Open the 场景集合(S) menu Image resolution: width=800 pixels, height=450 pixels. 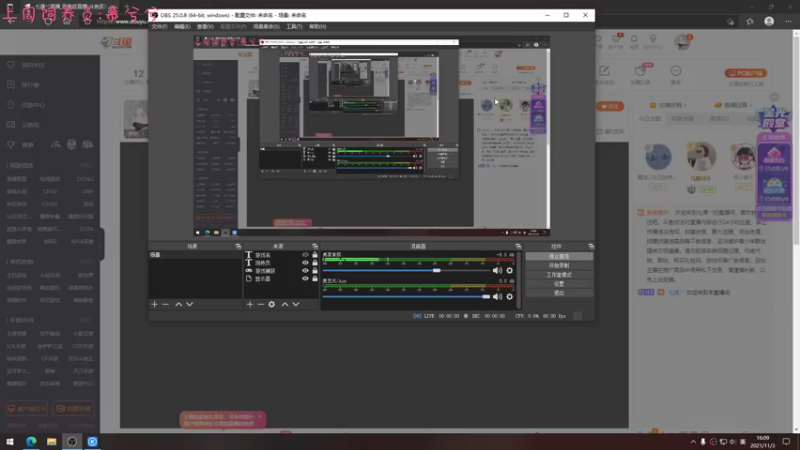click(266, 27)
